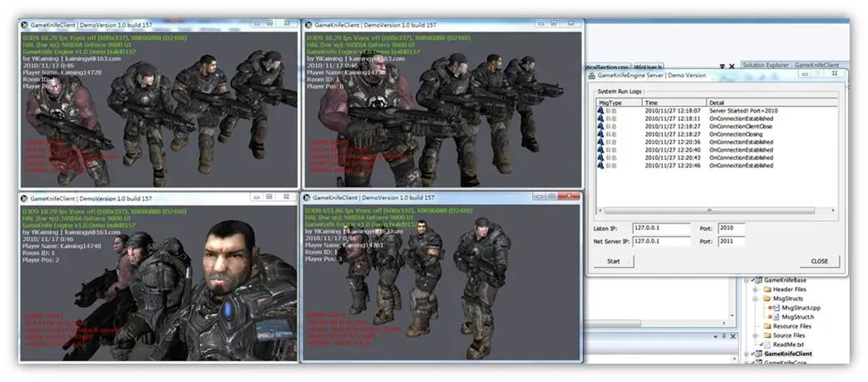Click title bar icon of client with Player Pos: 0

(308, 25)
